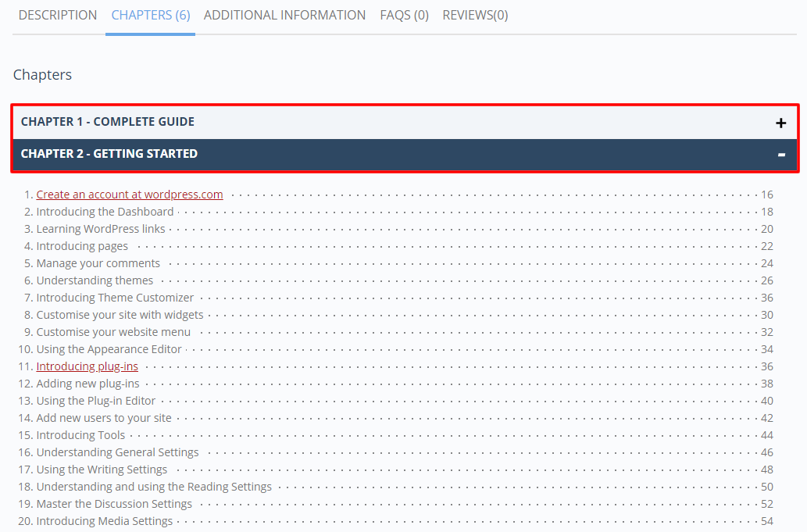Switch to the Description tab
This screenshot has width=807, height=532.
(x=58, y=15)
